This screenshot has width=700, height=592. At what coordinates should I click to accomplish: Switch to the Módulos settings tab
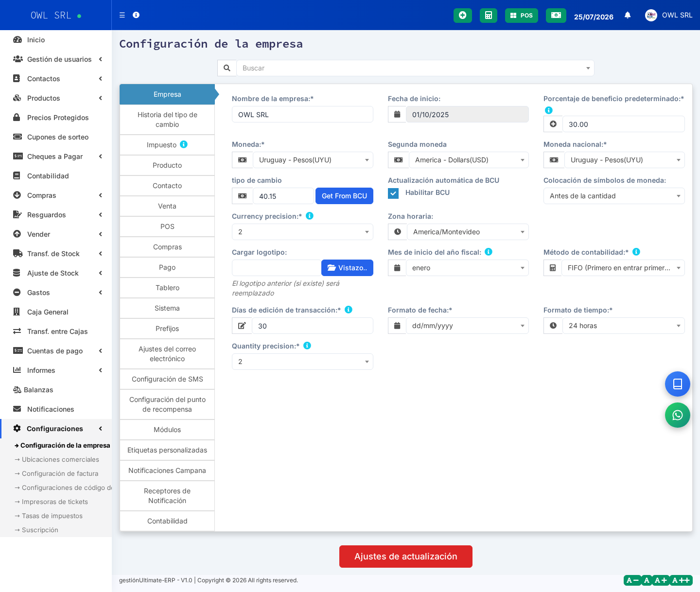pos(167,430)
